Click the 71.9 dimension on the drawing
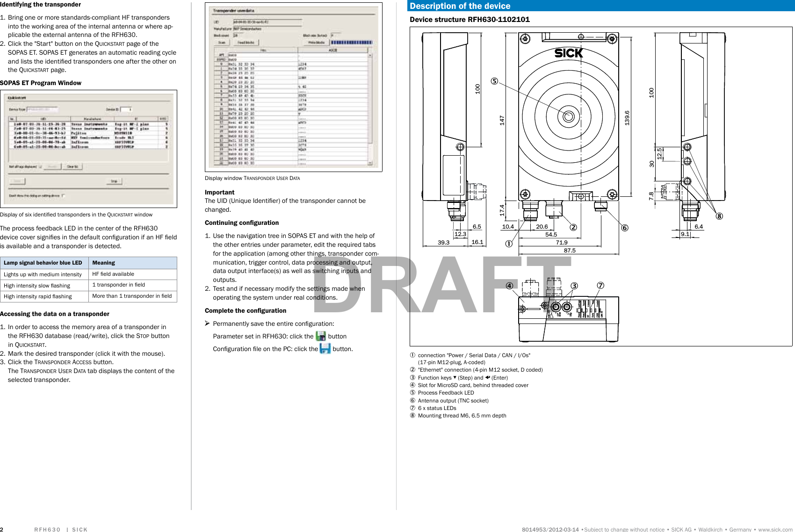 click(x=562, y=243)
